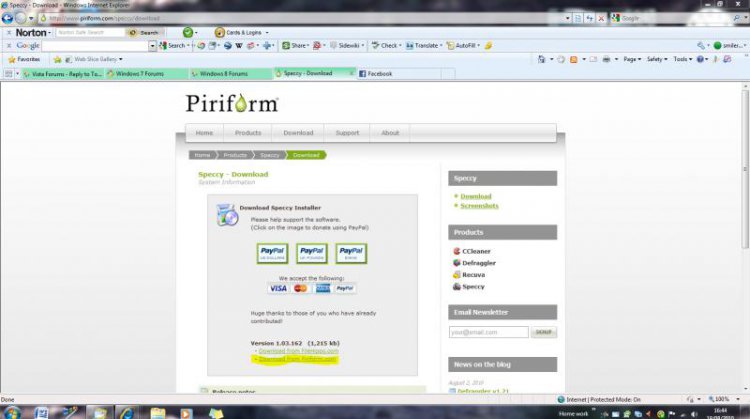Screen dimensions: 750x419
Task: Open the Quick Tabs grid icon
Action: click(x=8, y=74)
